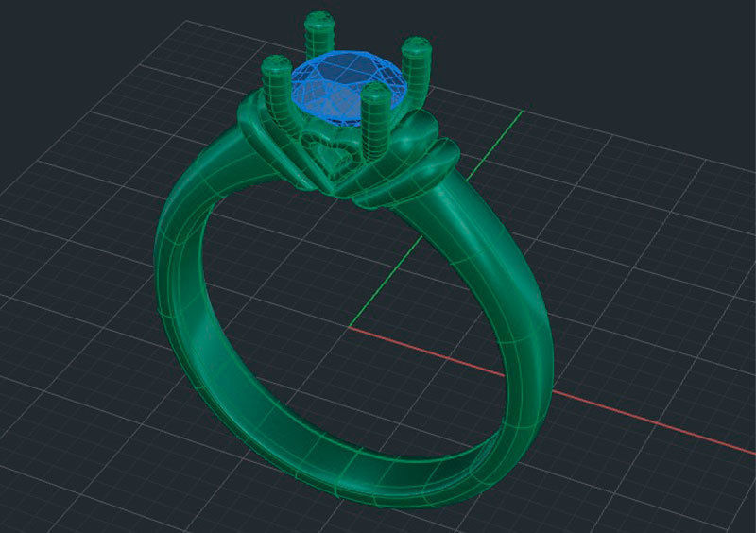Select the blue gemstone wireframe
Screen dimensions: 756x533
pos(350,87)
